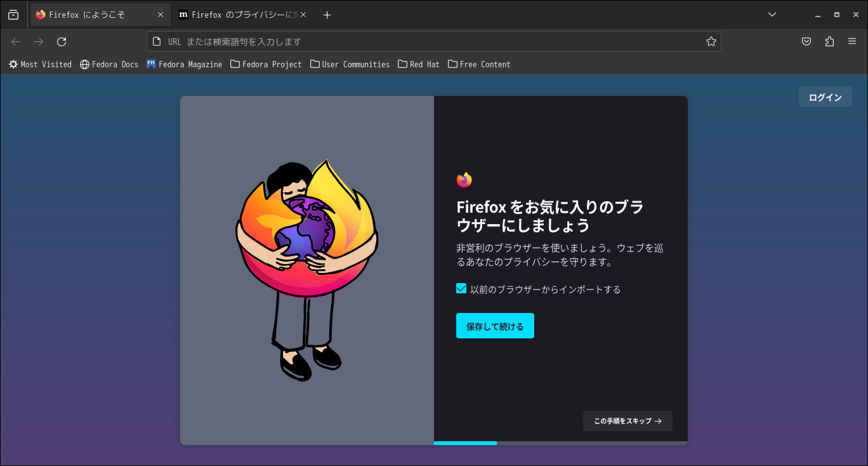Open the Pocket save icon
868x466 pixels.
[806, 41]
